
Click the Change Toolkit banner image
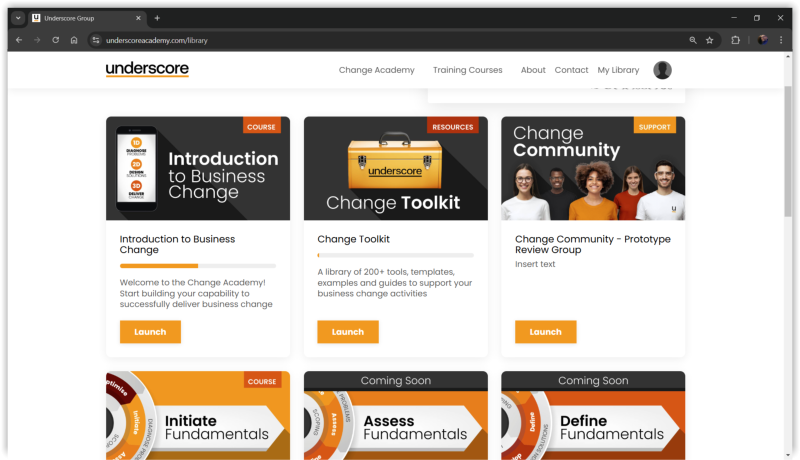(x=395, y=168)
